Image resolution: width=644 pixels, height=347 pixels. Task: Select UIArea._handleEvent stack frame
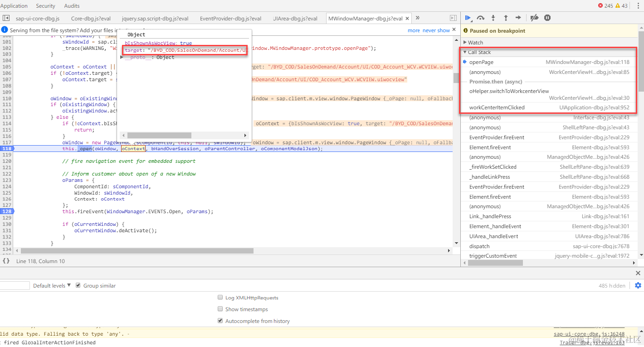pyautogui.click(x=550, y=236)
